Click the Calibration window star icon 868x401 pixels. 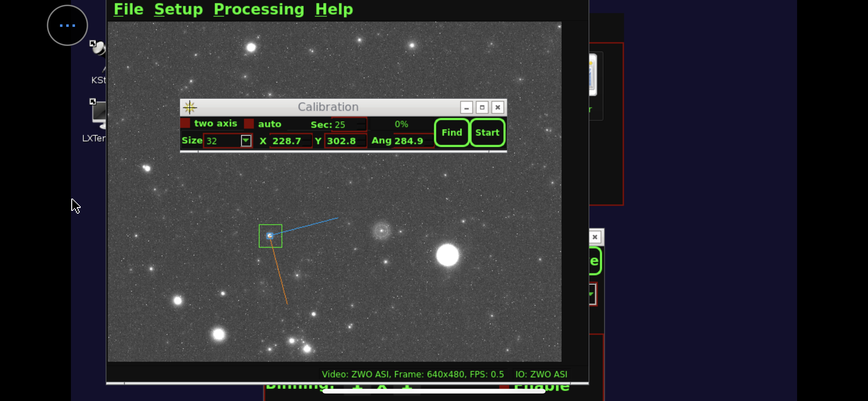tap(190, 107)
